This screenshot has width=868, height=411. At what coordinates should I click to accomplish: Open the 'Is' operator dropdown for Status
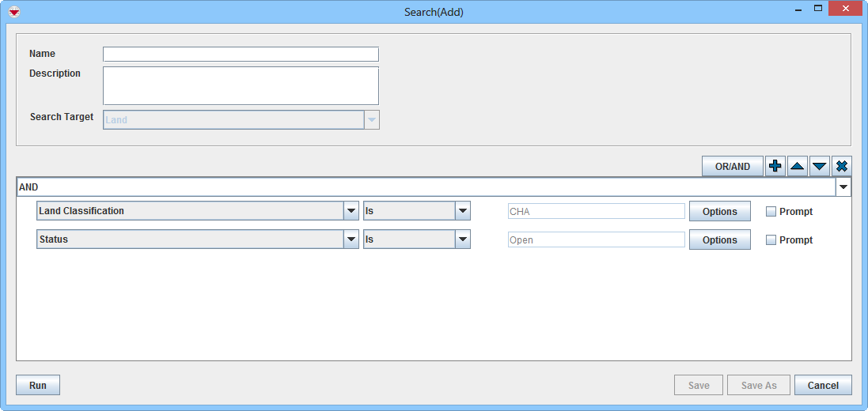[x=463, y=239]
